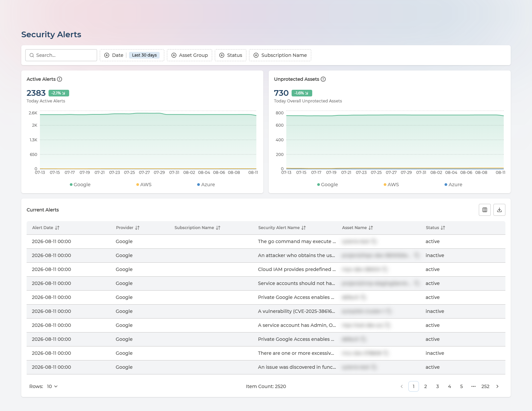
Task: Sort by Asset Name column
Action: 357,228
